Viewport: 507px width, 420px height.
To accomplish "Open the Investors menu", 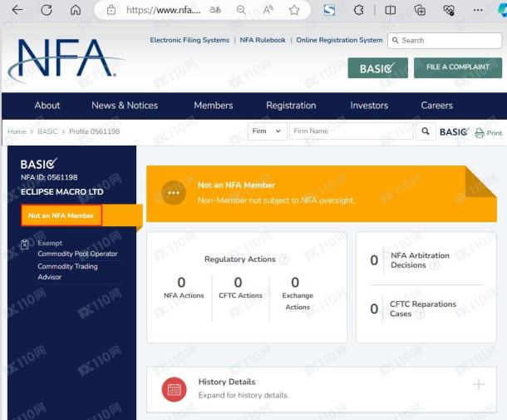I will [x=369, y=106].
